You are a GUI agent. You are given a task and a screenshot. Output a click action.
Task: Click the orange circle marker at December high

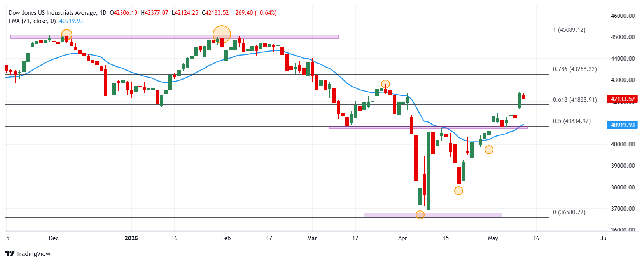point(66,35)
